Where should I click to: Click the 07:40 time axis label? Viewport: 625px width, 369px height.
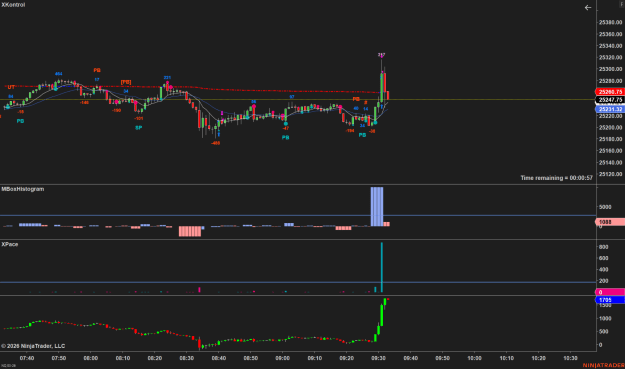click(x=27, y=358)
